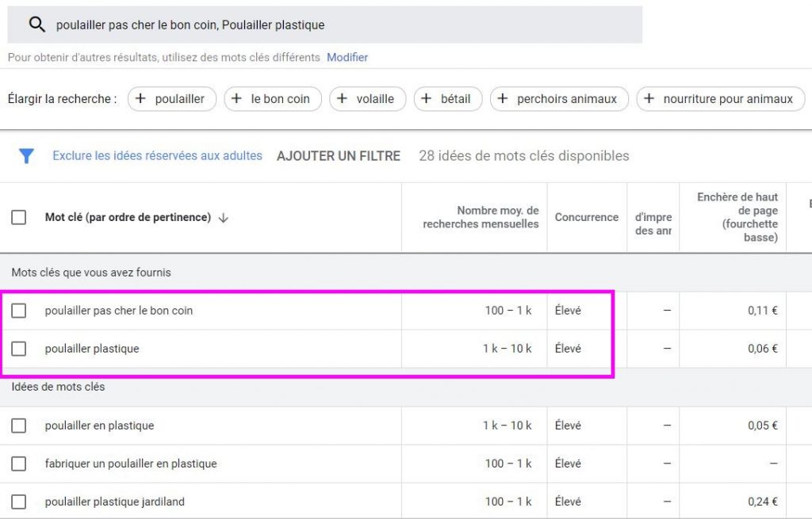The height and width of the screenshot is (519, 812).
Task: Open "AJOUTER UN FILTRE"
Action: pos(338,155)
